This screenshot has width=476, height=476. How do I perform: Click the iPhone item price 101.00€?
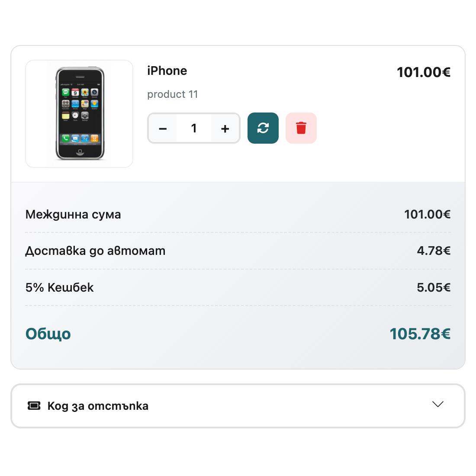click(424, 72)
